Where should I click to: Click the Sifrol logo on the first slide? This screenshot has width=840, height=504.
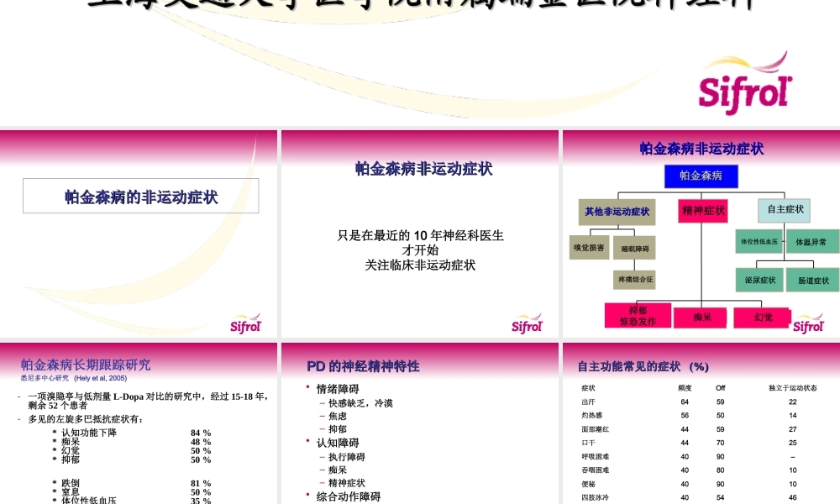pyautogui.click(x=246, y=322)
